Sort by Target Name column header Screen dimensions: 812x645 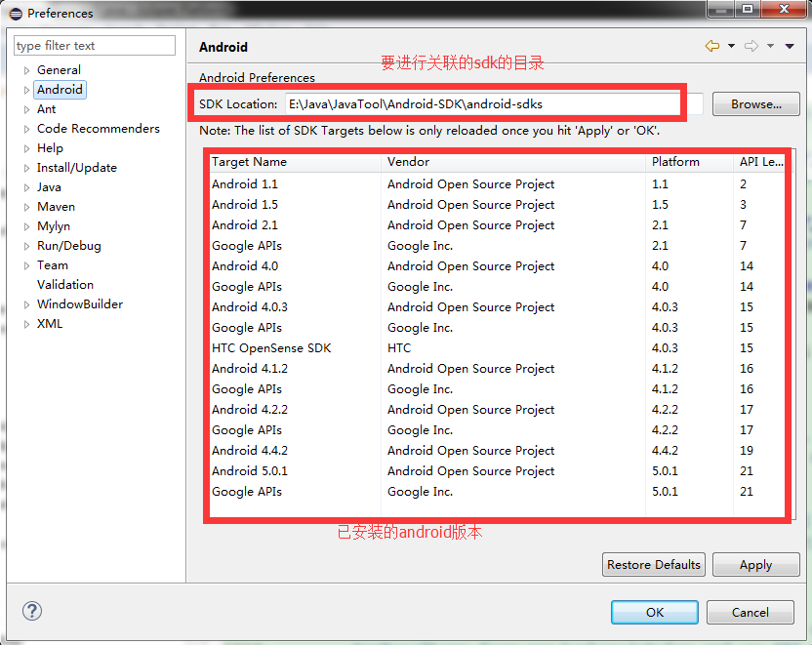click(294, 162)
